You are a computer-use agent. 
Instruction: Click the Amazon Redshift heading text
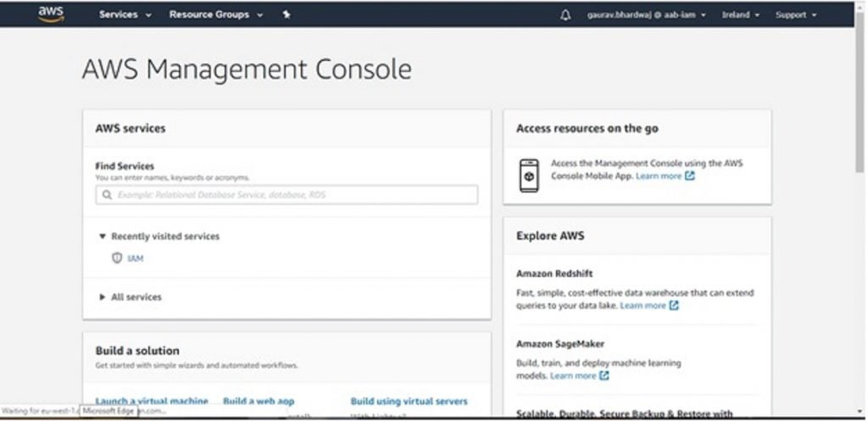coord(554,274)
